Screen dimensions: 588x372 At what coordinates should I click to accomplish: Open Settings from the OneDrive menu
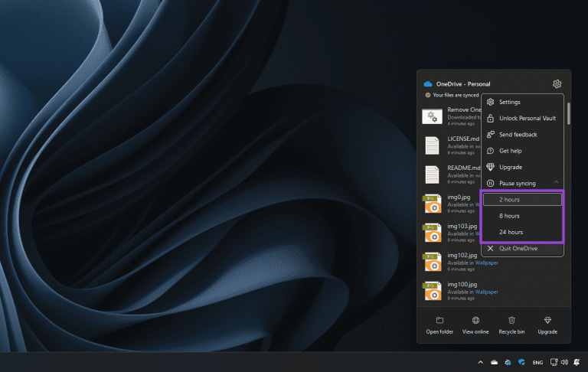coord(509,102)
